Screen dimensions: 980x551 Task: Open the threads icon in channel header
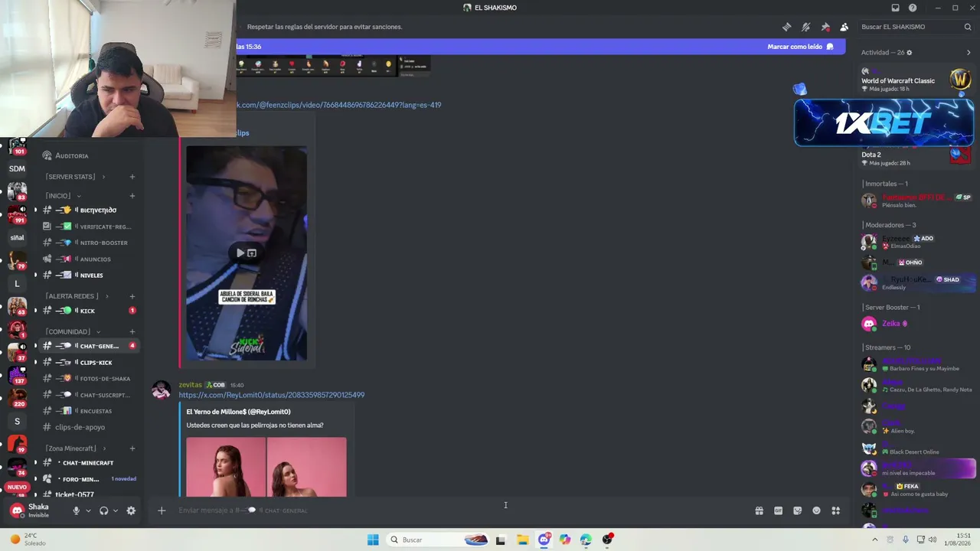coord(786,27)
